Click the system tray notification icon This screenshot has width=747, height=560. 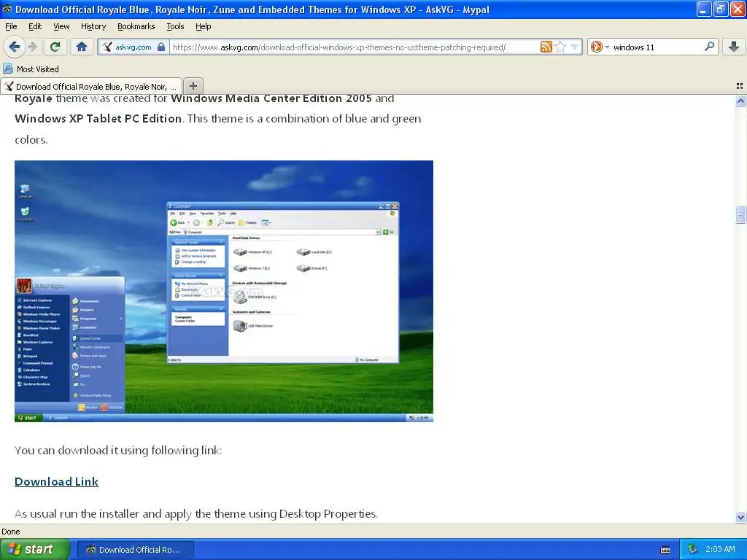pos(692,549)
